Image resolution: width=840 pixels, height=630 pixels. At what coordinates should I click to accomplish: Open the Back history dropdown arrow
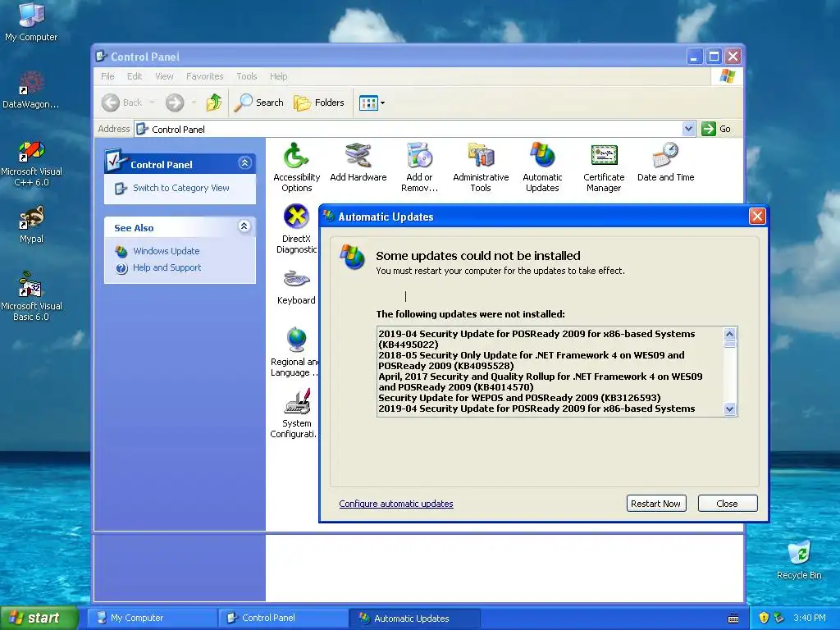pos(152,103)
